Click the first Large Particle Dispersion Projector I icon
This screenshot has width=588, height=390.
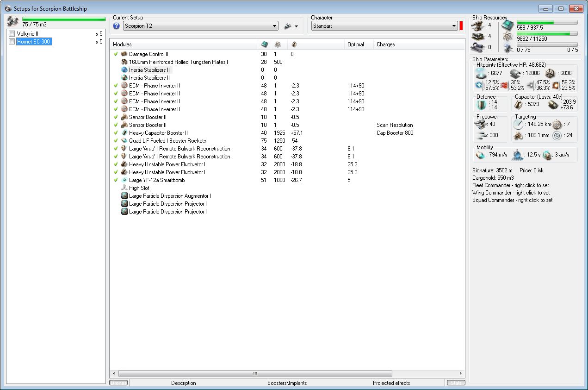(x=124, y=204)
